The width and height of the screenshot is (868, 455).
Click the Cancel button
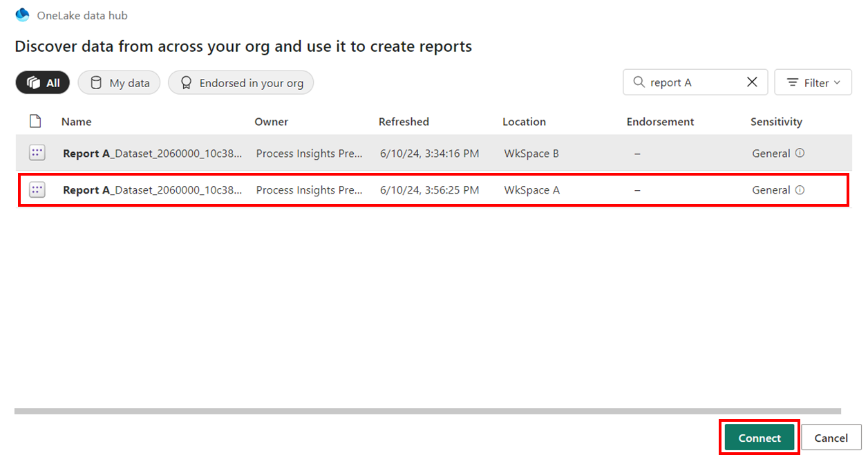point(831,438)
